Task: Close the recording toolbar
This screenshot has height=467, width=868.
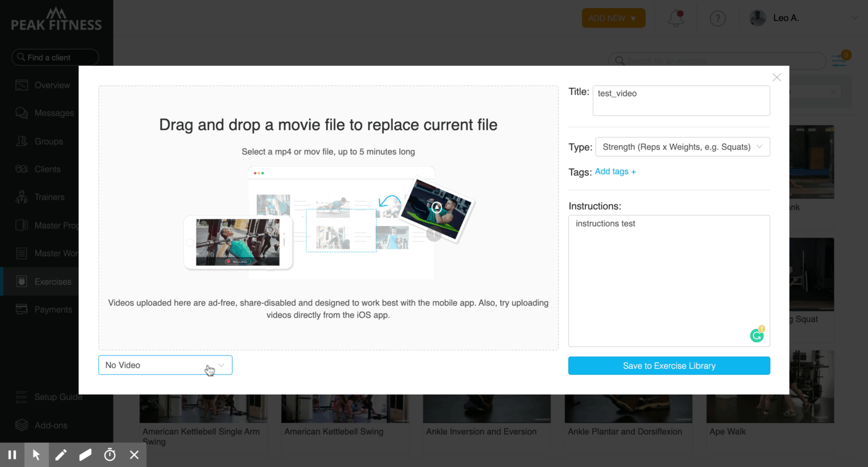Action: tap(134, 455)
